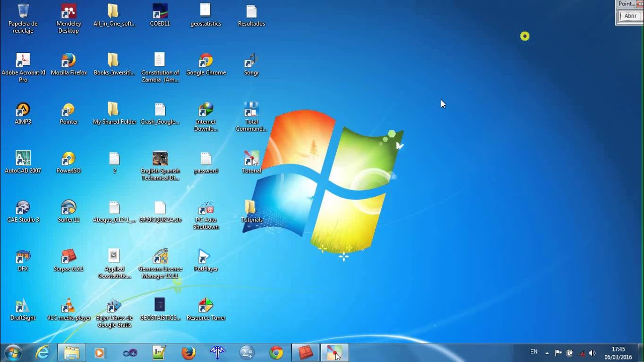Click the Abrir button
Image resolution: width=644 pixels, height=362 pixels.
tap(630, 16)
